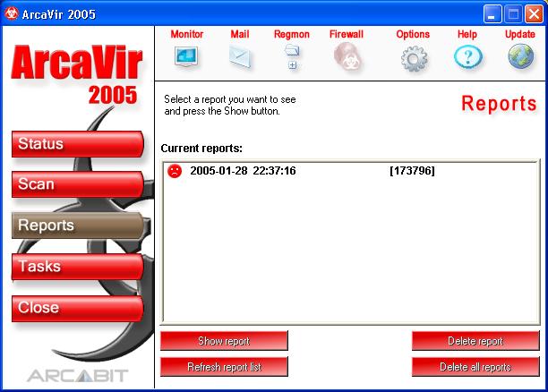
Task: Click the Firewall label text
Action: (347, 34)
